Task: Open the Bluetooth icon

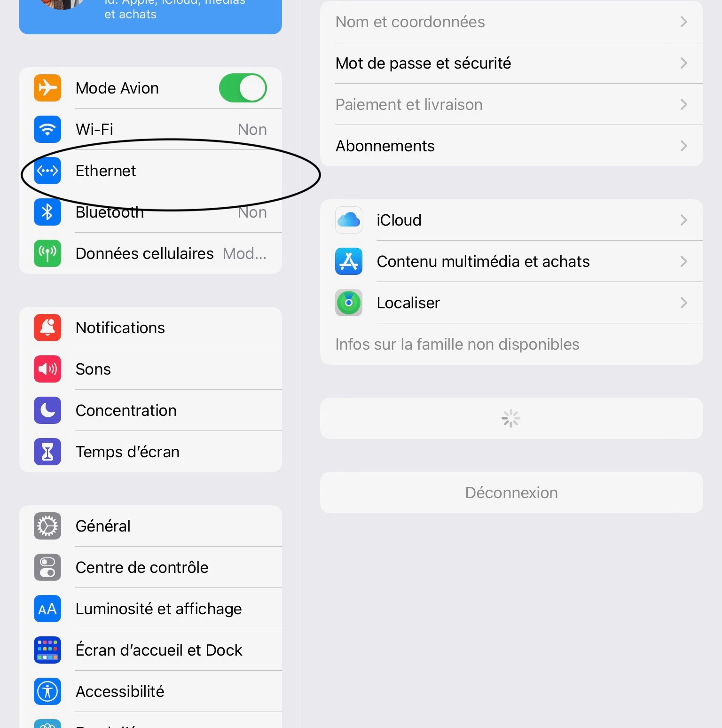Action: coord(47,212)
